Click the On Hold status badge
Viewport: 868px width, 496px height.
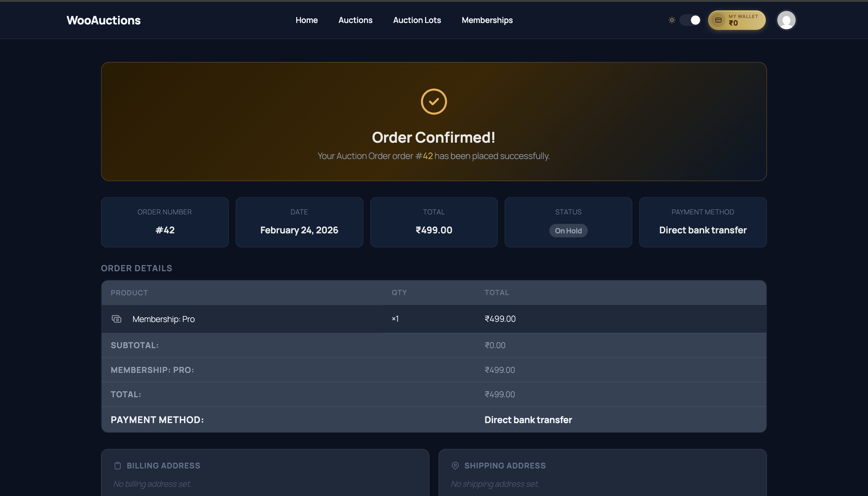[568, 230]
